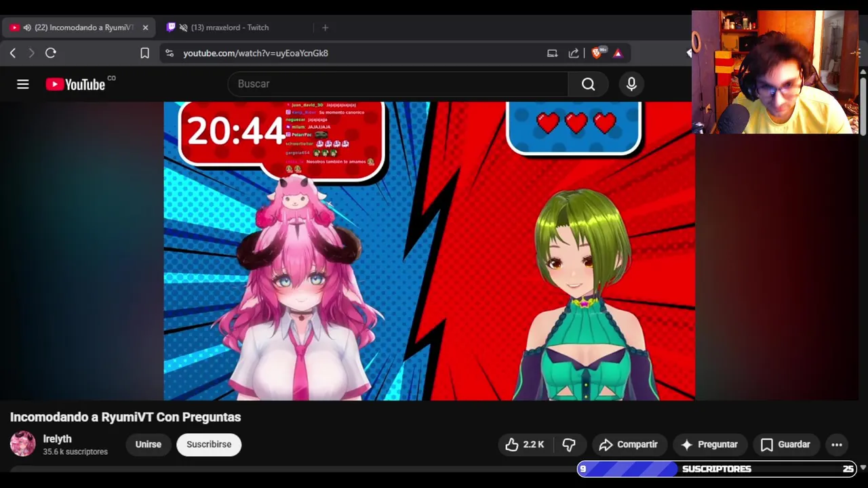Screen dimensions: 868x488
Task: Open the Irelyth channel avatar
Action: click(22, 444)
